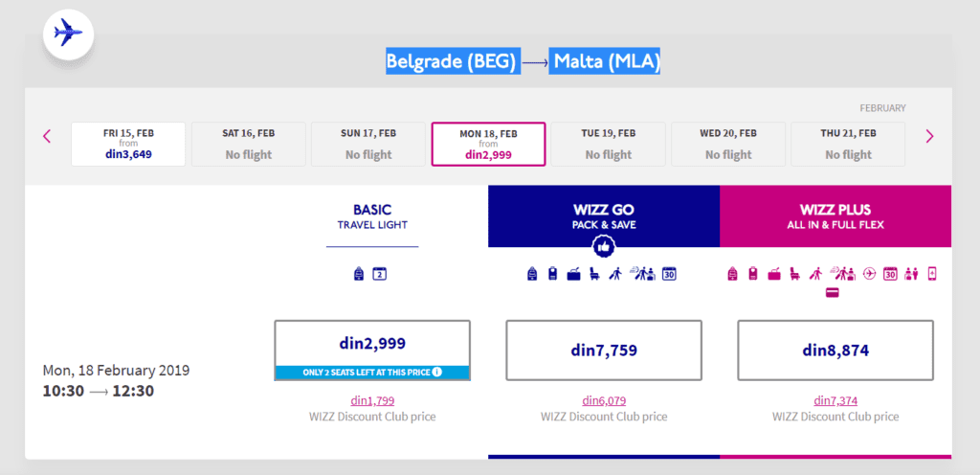Select the MON 18, FEB date tab

coord(488,145)
